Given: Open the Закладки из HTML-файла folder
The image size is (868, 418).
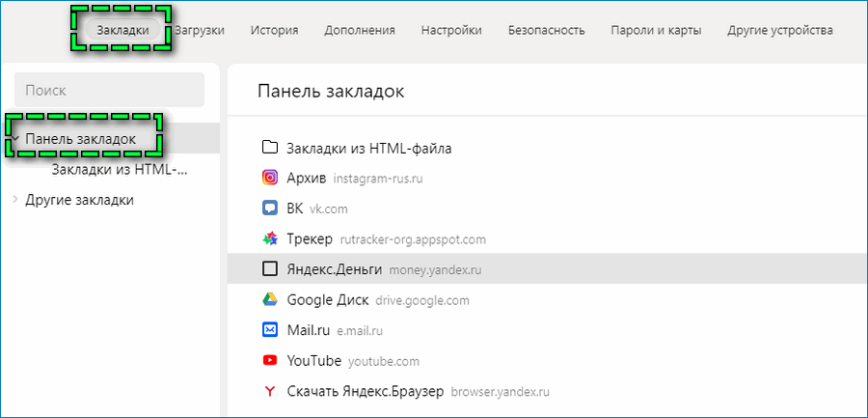Looking at the screenshot, I should tap(369, 149).
